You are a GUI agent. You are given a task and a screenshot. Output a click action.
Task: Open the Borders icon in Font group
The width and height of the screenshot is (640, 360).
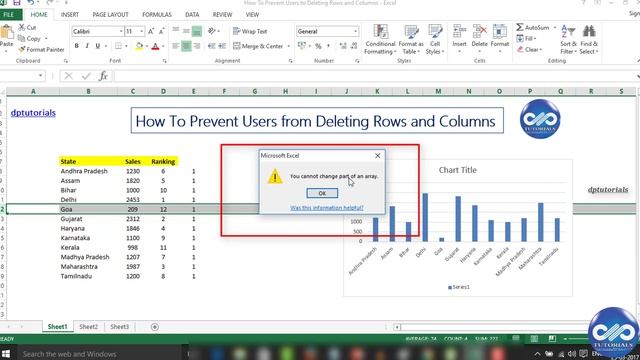118,46
